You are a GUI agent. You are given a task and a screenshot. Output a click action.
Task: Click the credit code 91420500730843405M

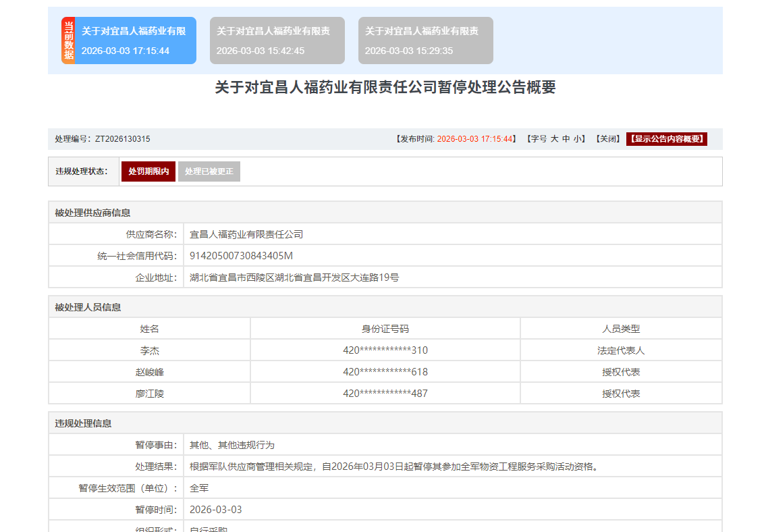[241, 256]
